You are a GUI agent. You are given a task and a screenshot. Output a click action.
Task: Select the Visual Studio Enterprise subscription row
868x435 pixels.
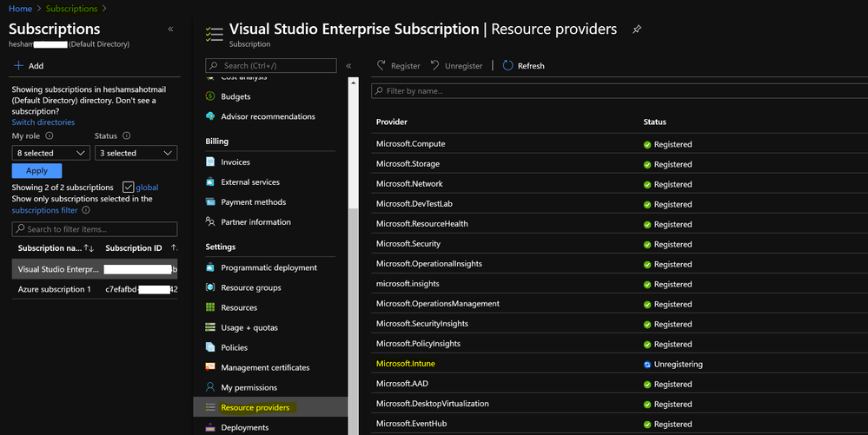[95, 269]
